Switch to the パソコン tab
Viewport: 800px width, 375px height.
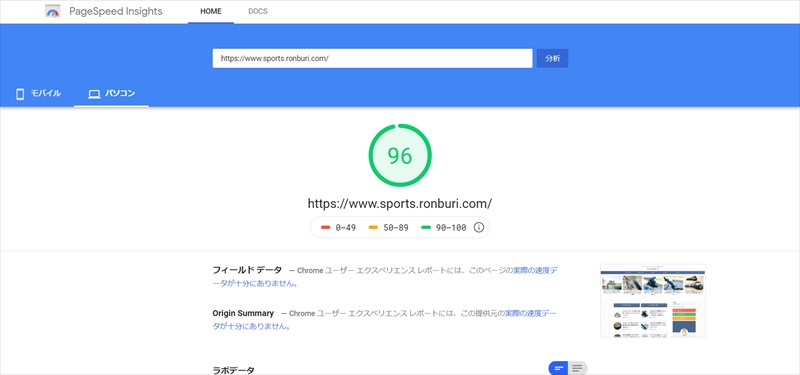tap(111, 94)
